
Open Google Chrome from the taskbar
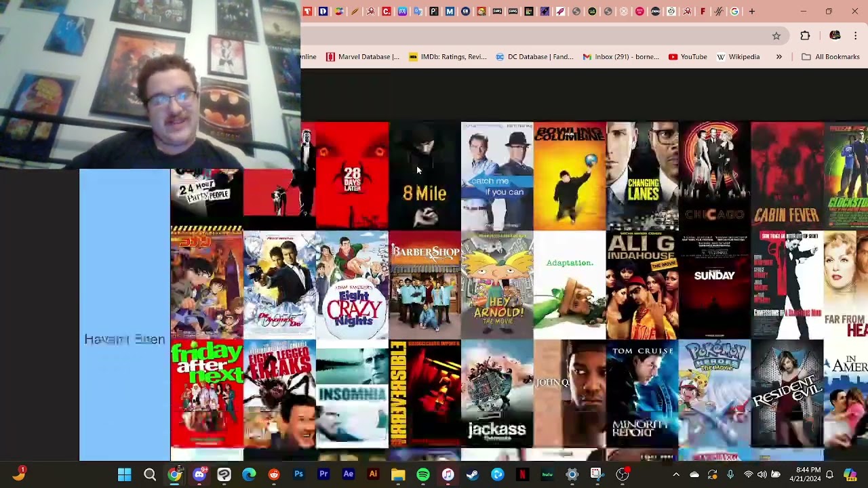pos(174,474)
